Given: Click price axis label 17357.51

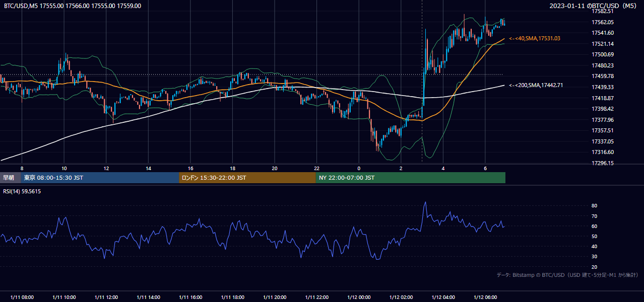Looking at the screenshot, I should pos(602,130).
